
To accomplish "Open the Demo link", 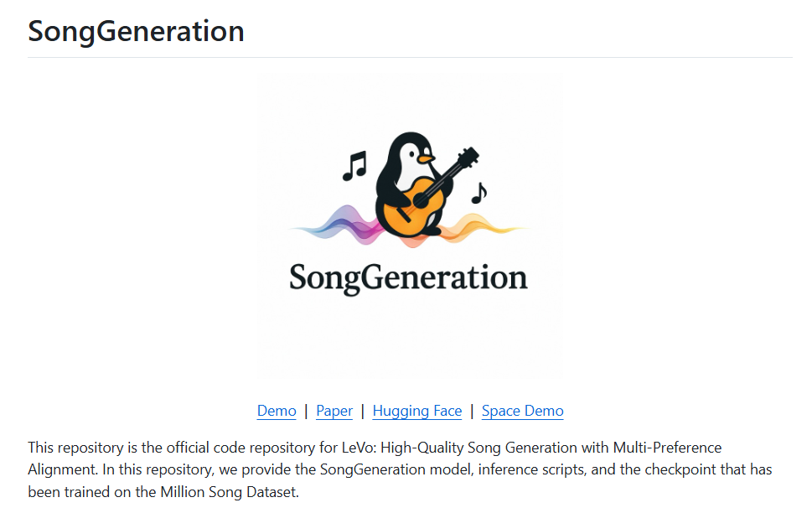I will pyautogui.click(x=277, y=411).
